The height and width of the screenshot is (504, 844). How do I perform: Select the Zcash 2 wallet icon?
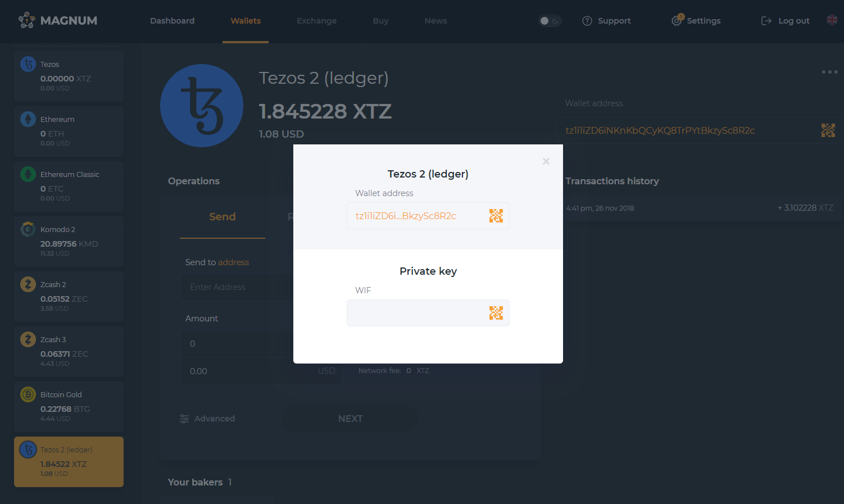point(28,284)
